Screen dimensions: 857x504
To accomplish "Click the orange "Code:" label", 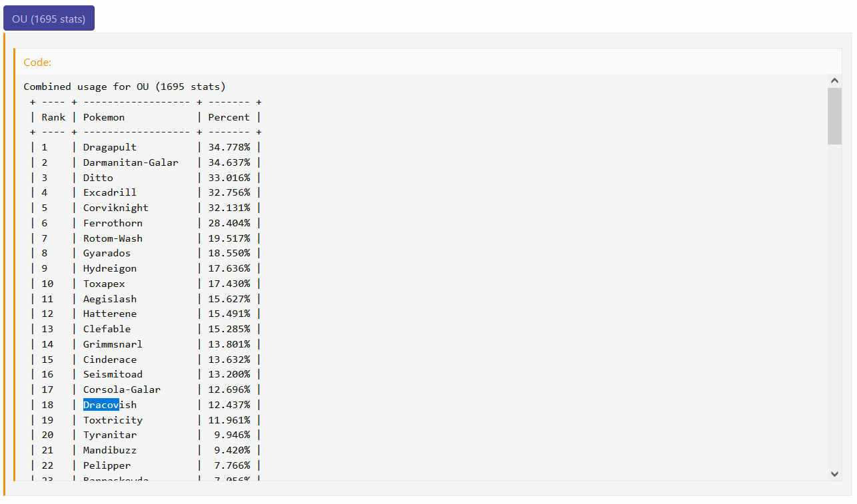I will tap(37, 62).
